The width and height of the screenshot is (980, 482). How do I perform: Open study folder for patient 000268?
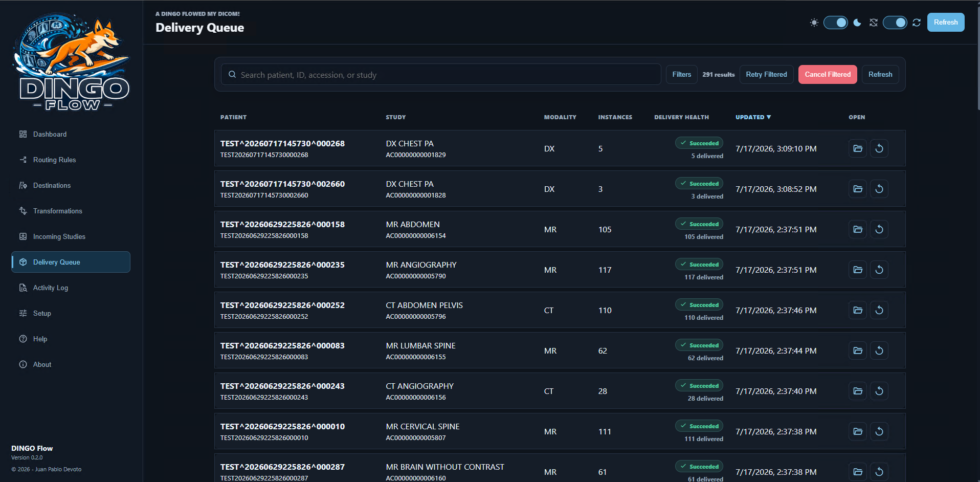[x=858, y=148]
